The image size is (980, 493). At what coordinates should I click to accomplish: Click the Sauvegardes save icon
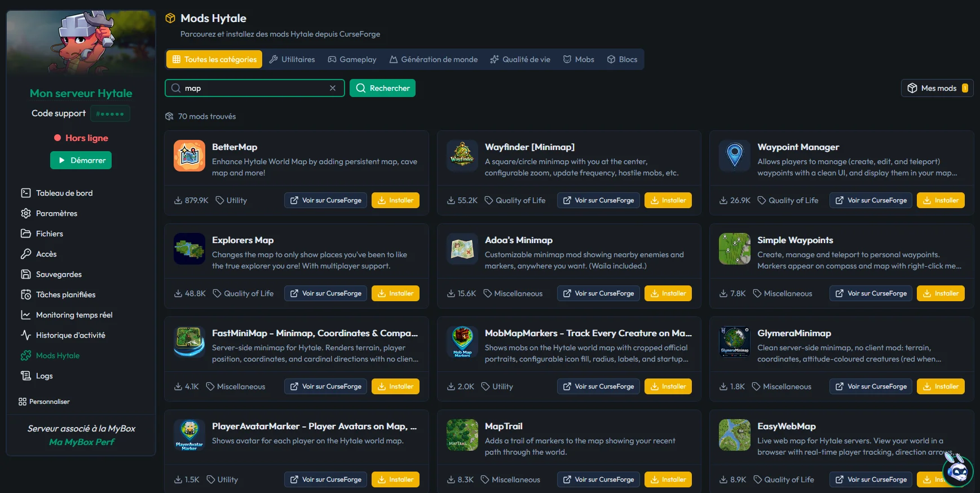click(26, 274)
